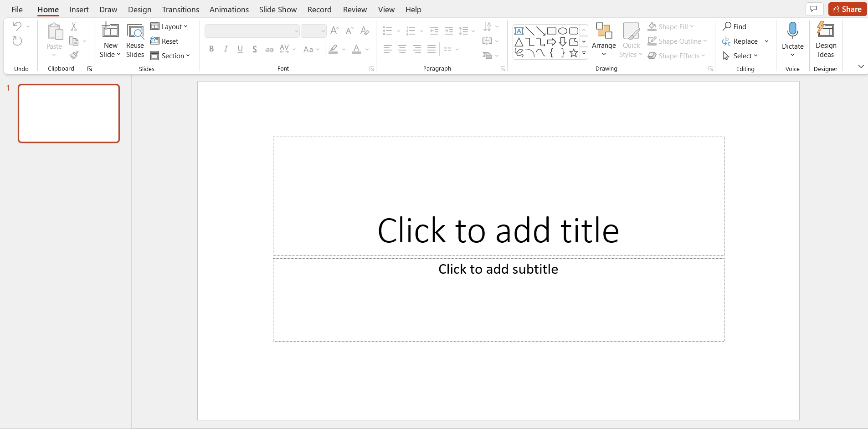Toggle italic text formatting
The image size is (868, 429).
[x=226, y=49]
